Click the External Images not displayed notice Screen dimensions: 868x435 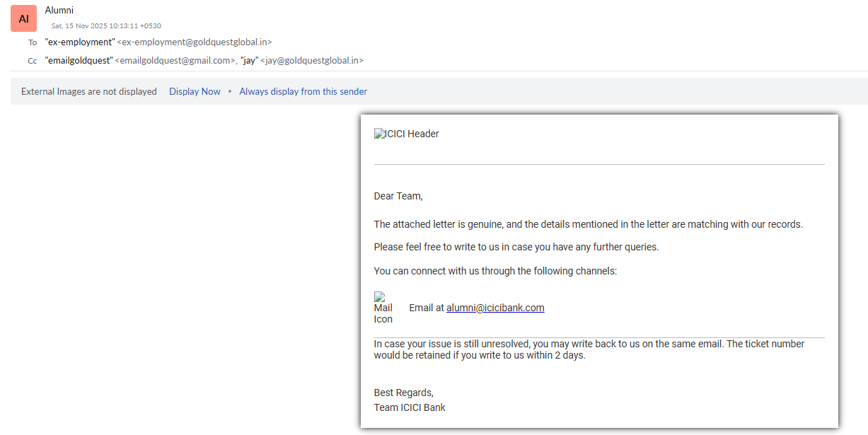[89, 91]
